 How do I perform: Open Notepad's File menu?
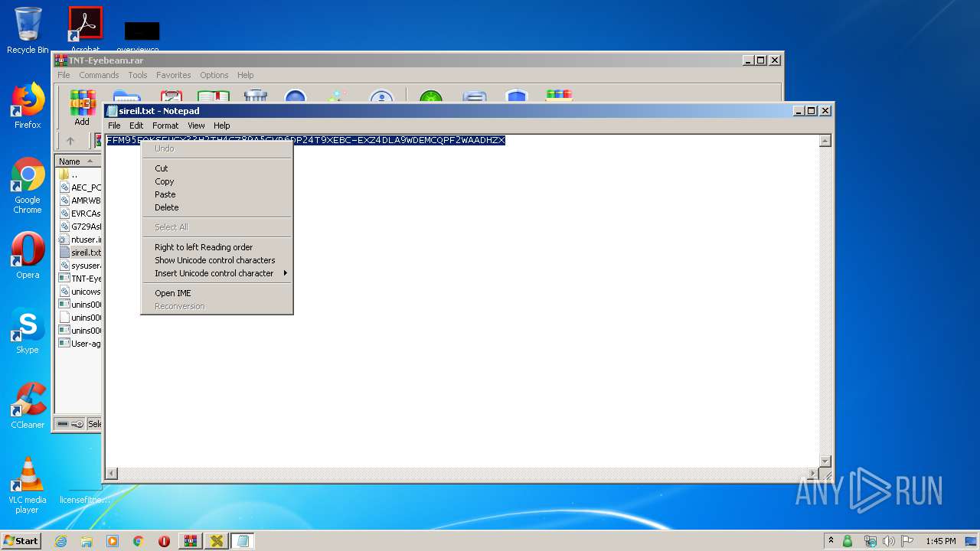114,126
